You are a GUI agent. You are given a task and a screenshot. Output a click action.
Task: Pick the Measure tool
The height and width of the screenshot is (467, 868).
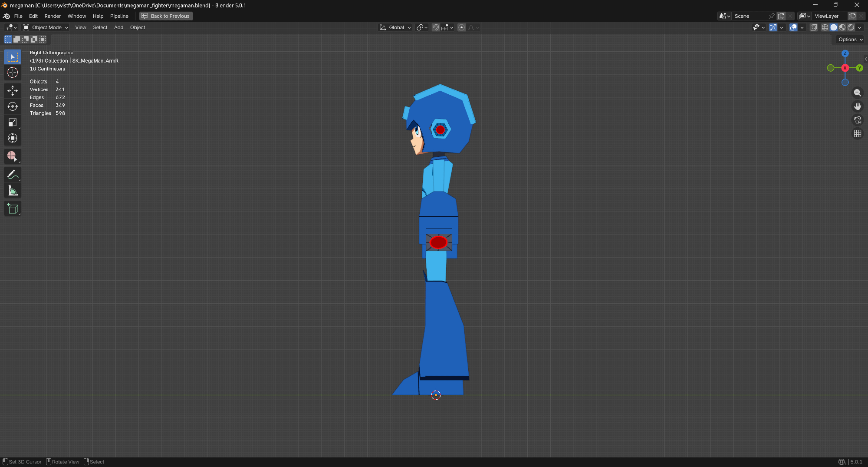[13, 191]
